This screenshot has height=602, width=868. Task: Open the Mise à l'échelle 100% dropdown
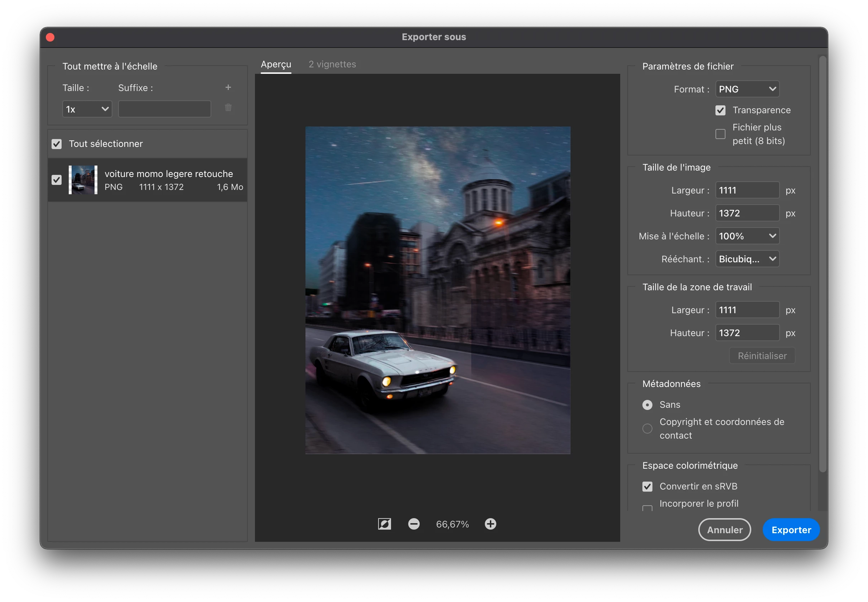pos(747,236)
